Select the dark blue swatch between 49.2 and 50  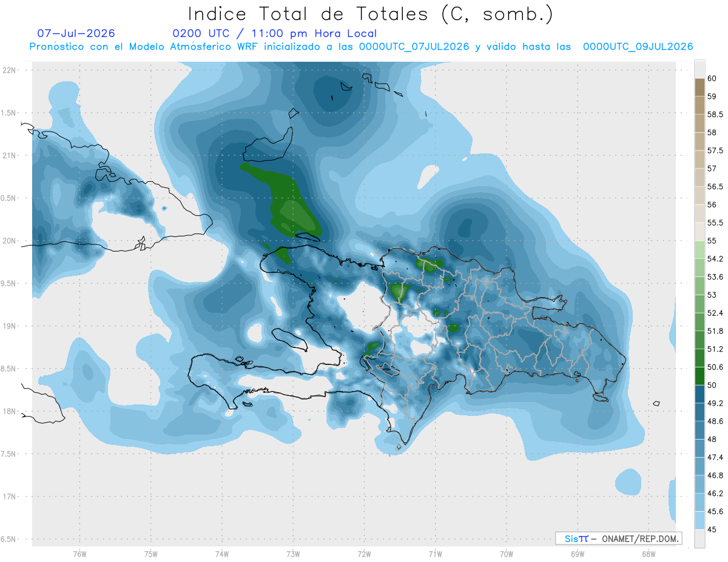(x=699, y=394)
